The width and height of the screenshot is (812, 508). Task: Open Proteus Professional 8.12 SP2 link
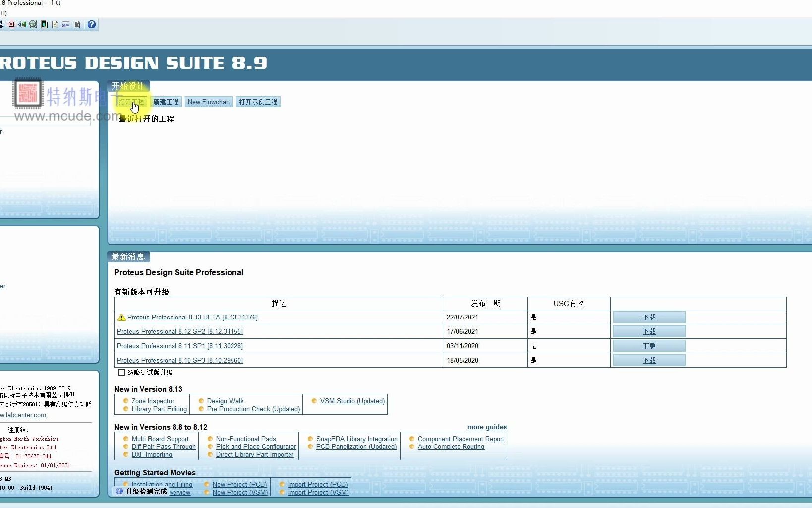click(x=180, y=332)
